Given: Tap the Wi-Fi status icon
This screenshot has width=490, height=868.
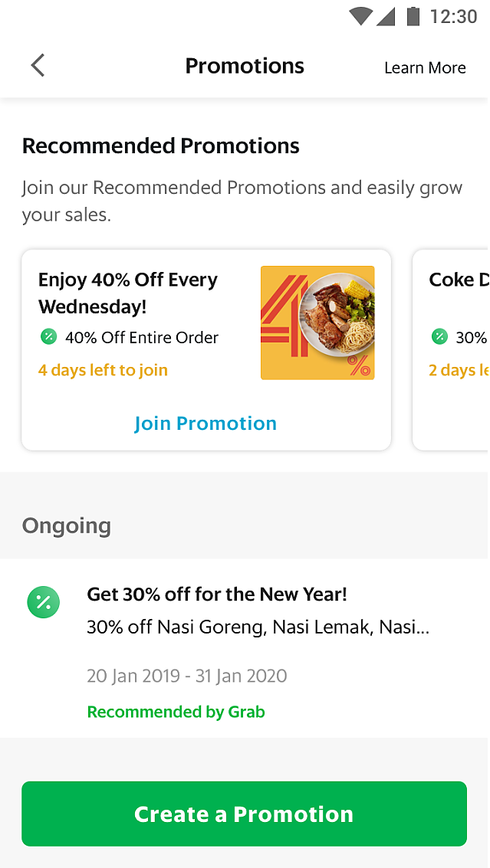Looking at the screenshot, I should (x=360, y=16).
